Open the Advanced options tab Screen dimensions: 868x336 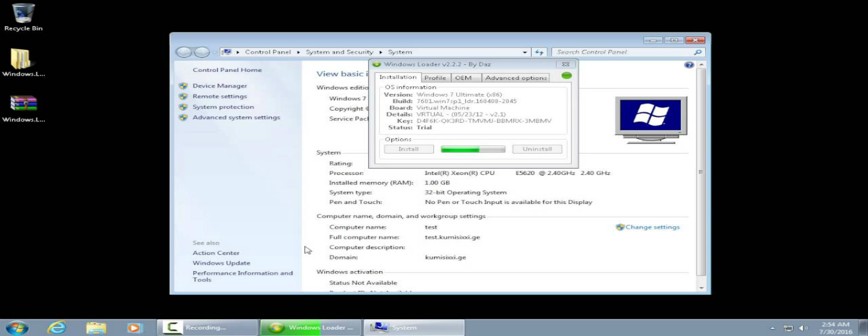[x=516, y=78]
